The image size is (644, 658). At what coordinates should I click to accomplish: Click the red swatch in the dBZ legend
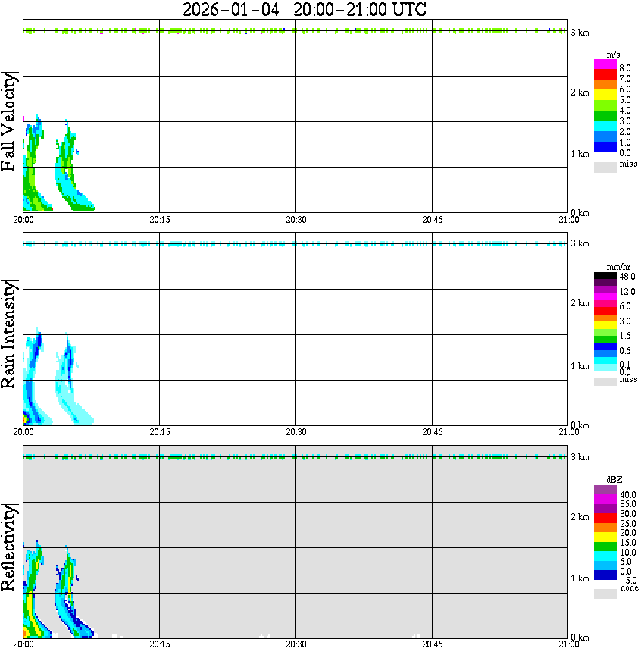[605, 518]
